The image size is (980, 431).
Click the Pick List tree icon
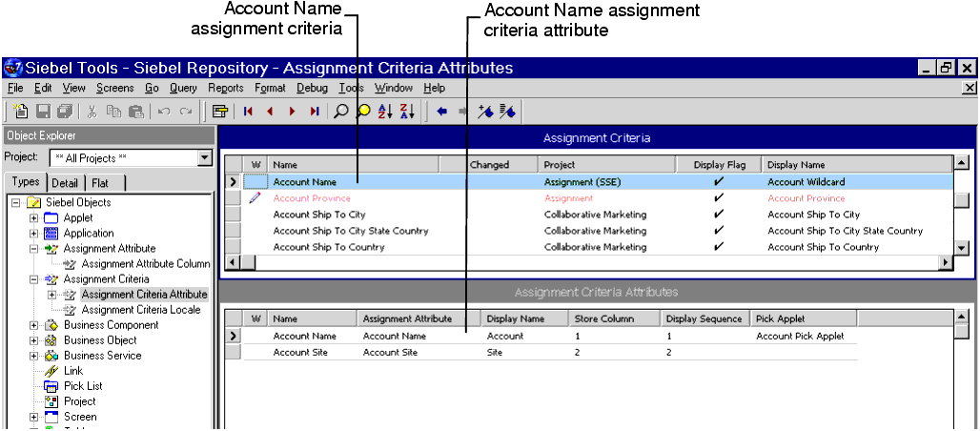click(50, 386)
